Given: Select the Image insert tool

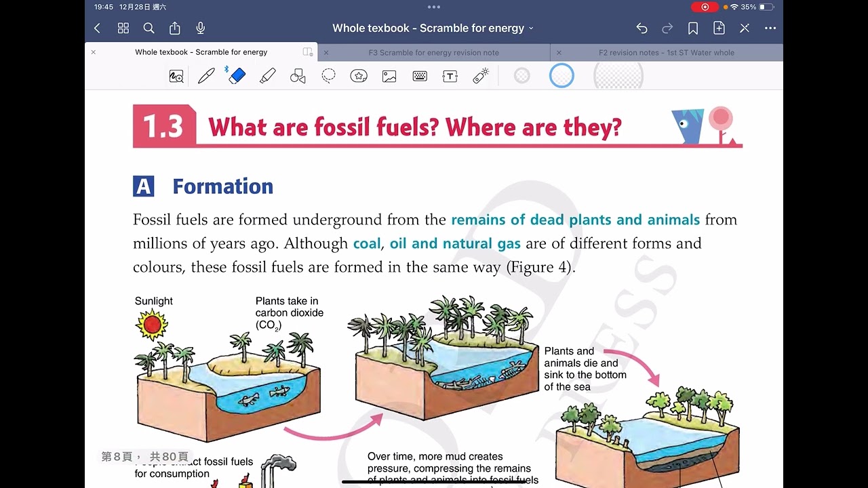Looking at the screenshot, I should coord(389,77).
